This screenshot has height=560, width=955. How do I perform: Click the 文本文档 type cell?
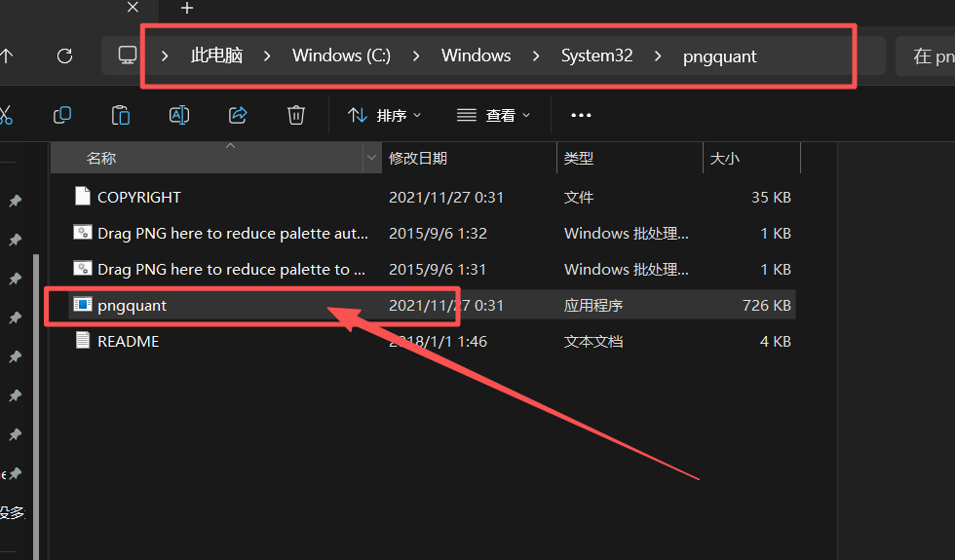(x=593, y=341)
